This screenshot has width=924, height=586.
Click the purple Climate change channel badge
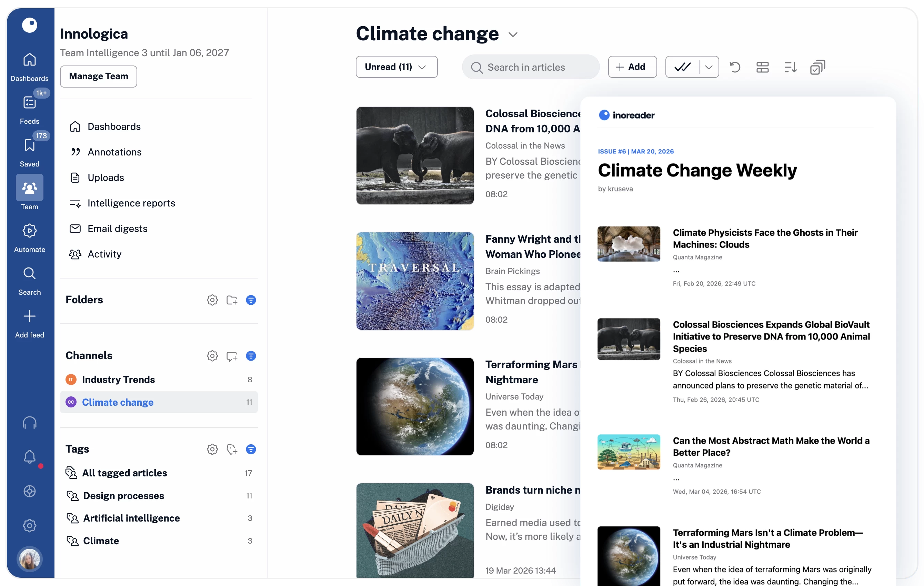point(71,402)
